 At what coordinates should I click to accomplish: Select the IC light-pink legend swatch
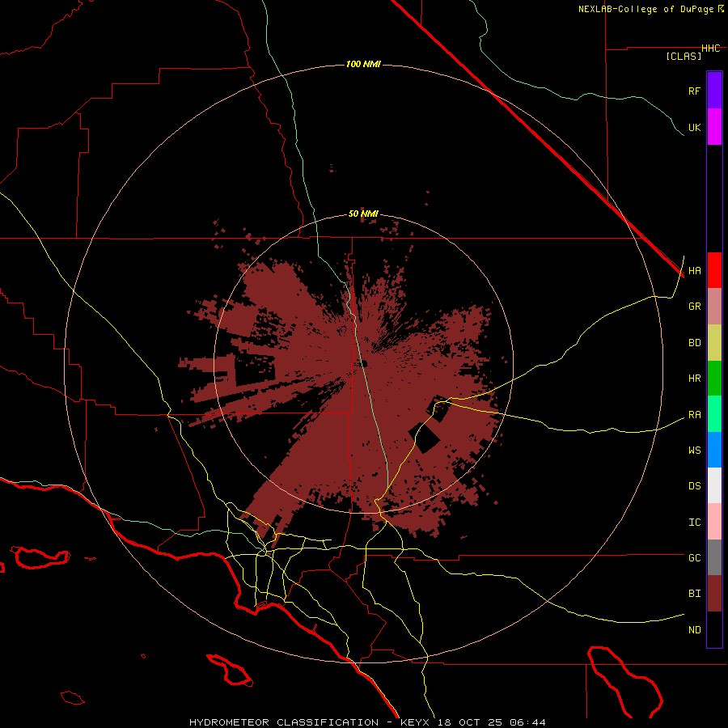[714, 522]
